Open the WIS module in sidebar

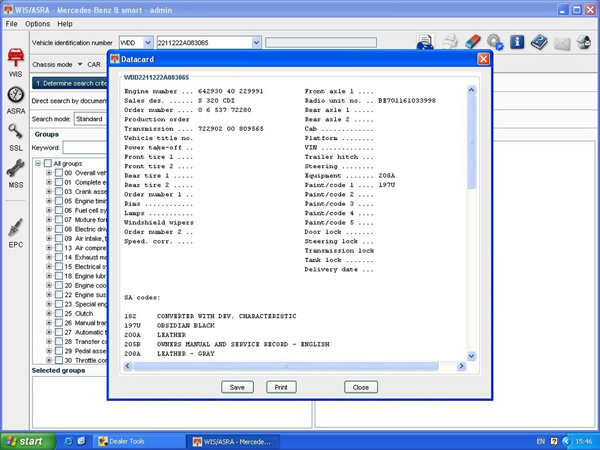15,62
